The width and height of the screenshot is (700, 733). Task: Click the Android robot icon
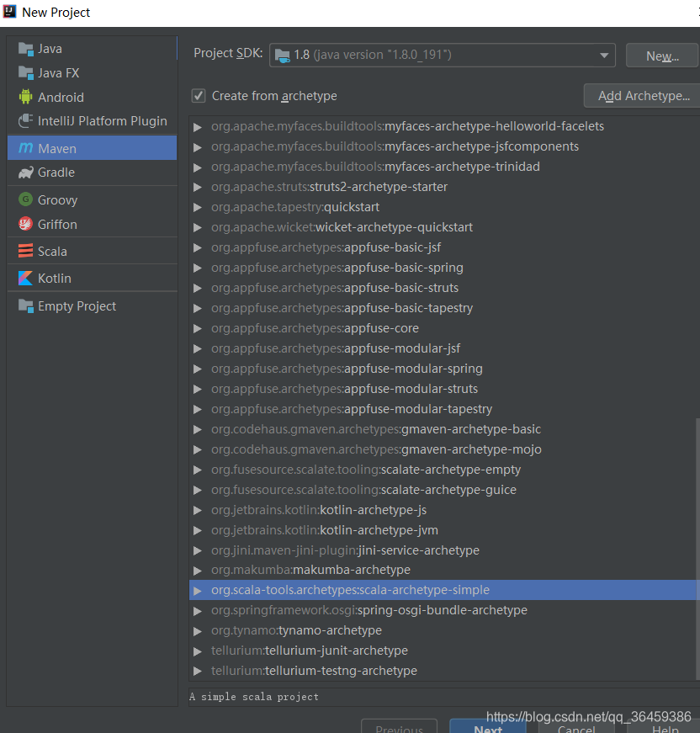point(26,97)
